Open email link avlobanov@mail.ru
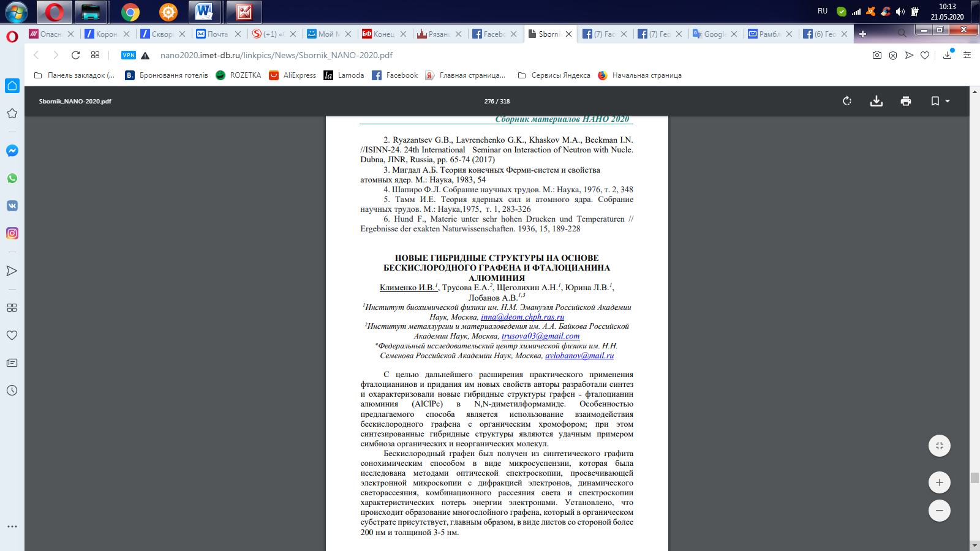The width and height of the screenshot is (980, 551). pos(579,356)
